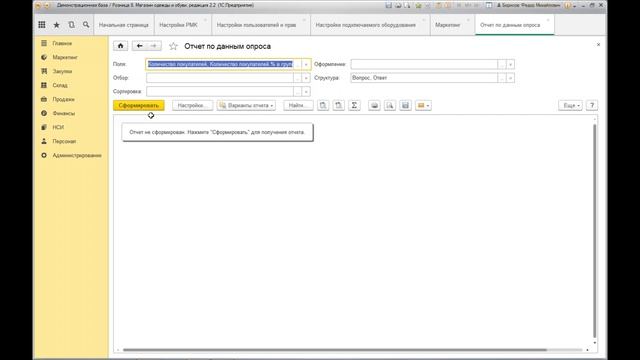
Task: Click the Найти... button
Action: (298, 105)
